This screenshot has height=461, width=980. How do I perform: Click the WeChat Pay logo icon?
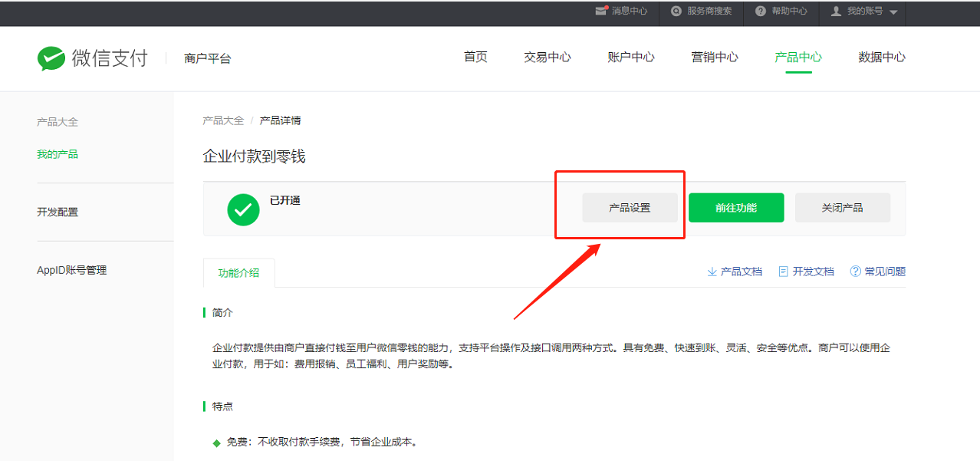coord(51,58)
